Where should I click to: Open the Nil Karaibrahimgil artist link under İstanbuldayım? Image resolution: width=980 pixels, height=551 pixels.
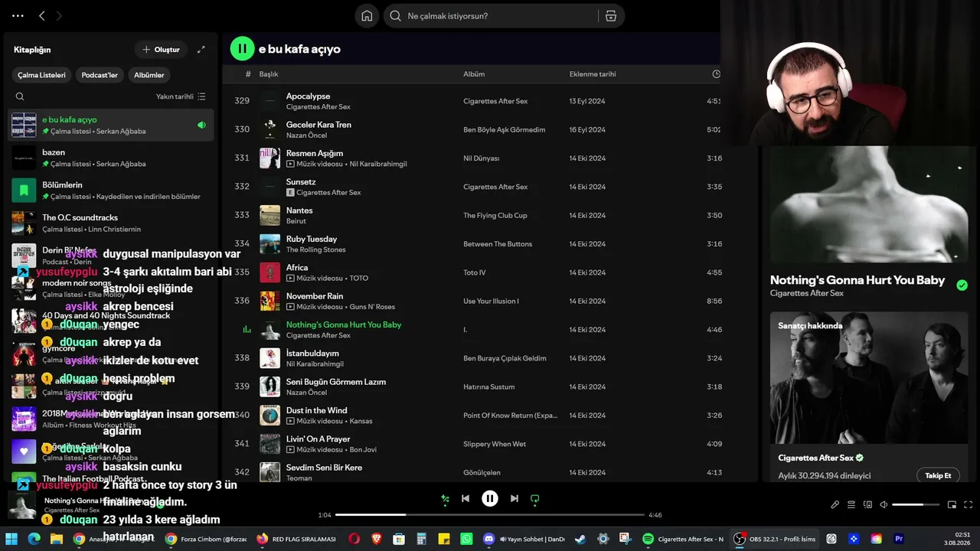click(x=315, y=364)
